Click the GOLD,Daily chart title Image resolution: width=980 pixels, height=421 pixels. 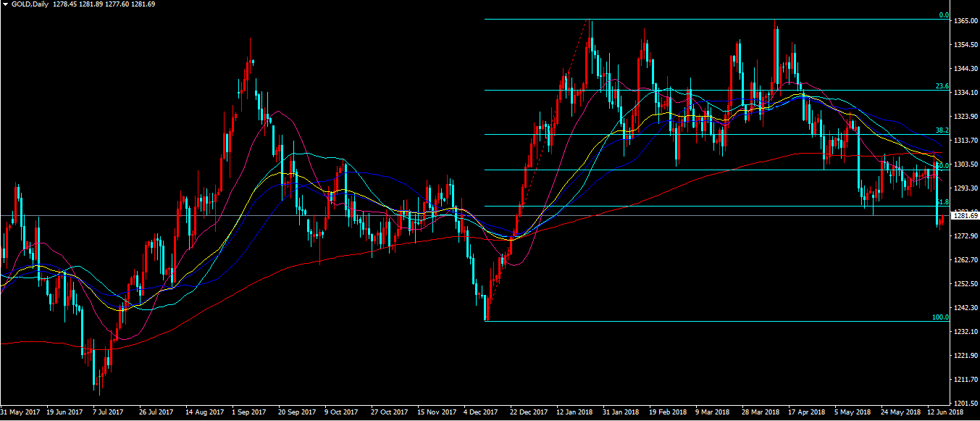(29, 4)
